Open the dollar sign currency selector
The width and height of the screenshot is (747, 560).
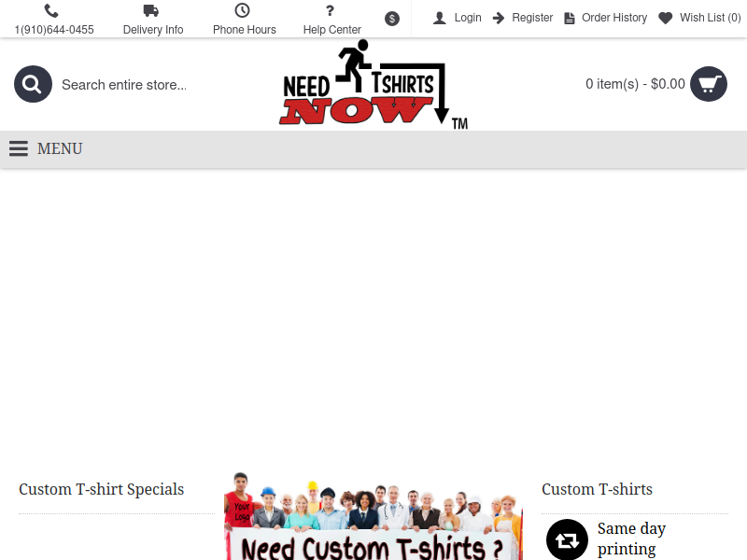tap(392, 19)
